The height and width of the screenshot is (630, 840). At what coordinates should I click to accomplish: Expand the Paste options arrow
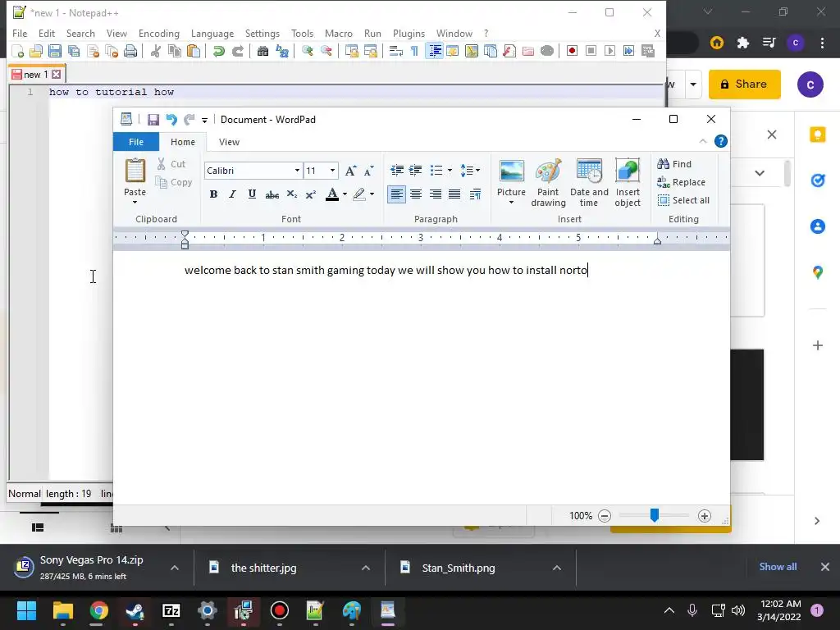(135, 202)
